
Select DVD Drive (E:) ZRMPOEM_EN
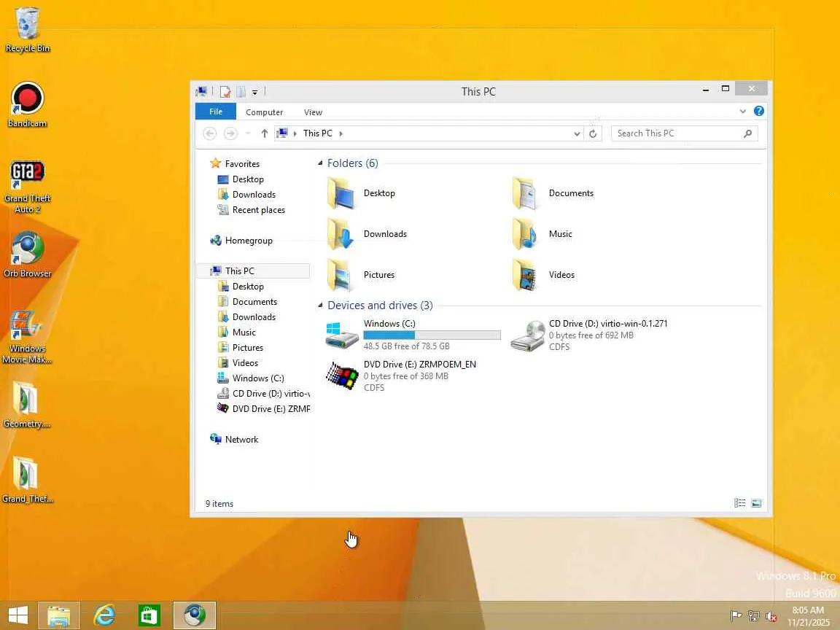(x=401, y=376)
